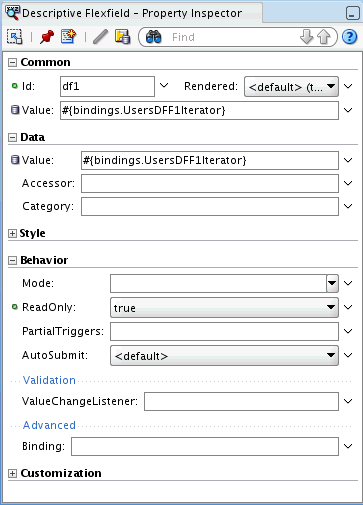Click the Validation subsection label

click(49, 380)
